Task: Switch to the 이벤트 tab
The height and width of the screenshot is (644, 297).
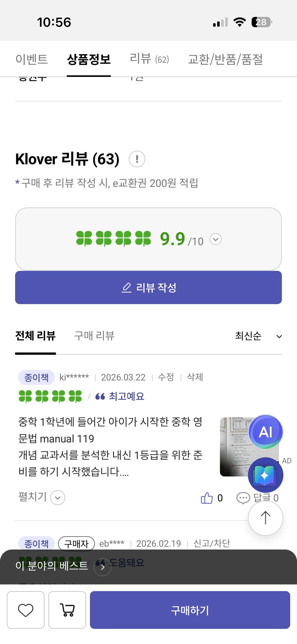Action: pos(32,59)
